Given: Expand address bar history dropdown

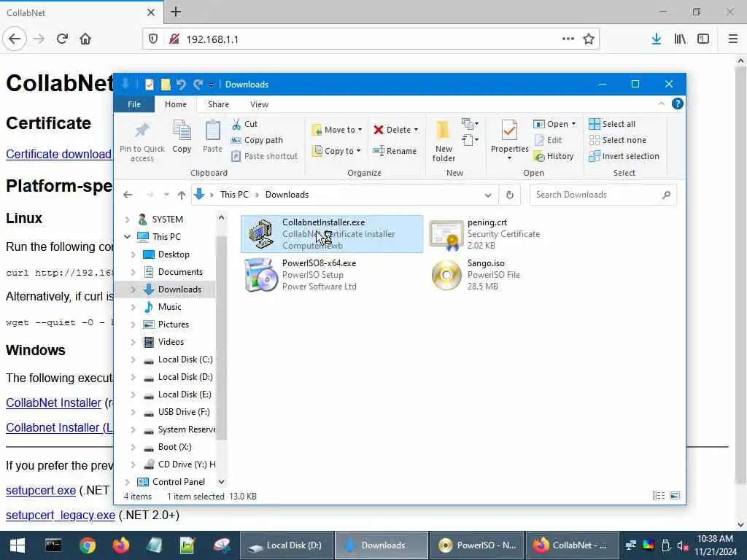Looking at the screenshot, I should tap(487, 195).
